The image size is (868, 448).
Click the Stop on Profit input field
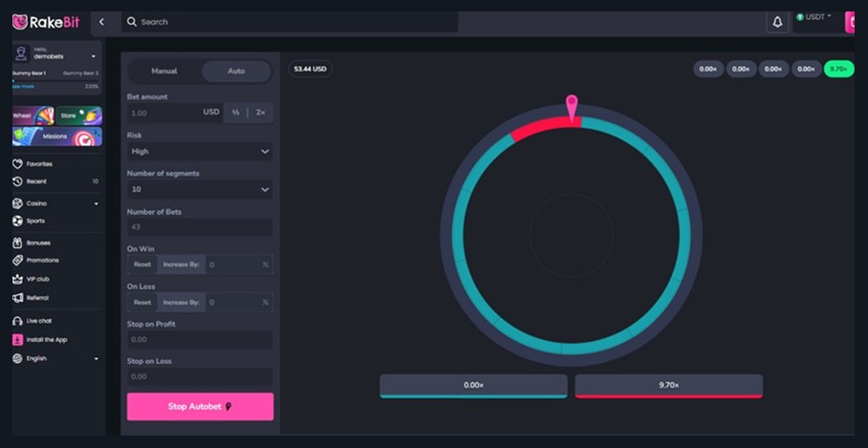pos(200,339)
